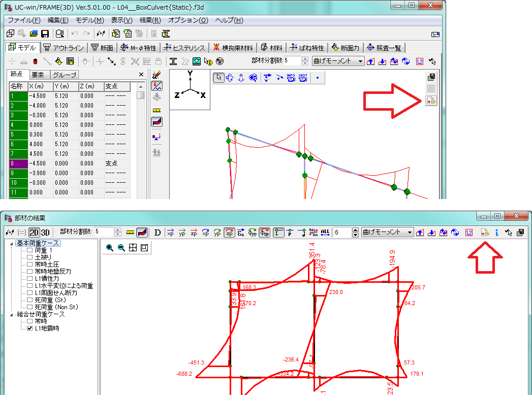The height and width of the screenshot is (395, 532).
Task: Open the ヘルプ(H) menu
Action: 229,20
